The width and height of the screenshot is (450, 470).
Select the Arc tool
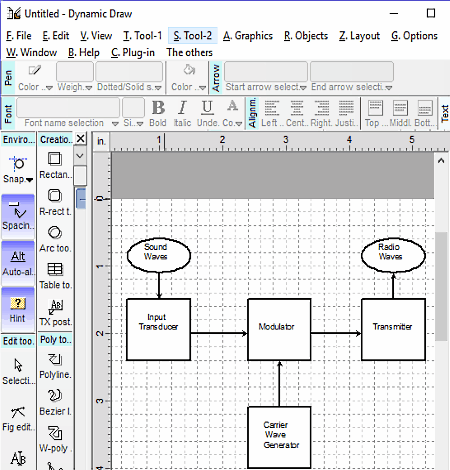click(x=55, y=239)
